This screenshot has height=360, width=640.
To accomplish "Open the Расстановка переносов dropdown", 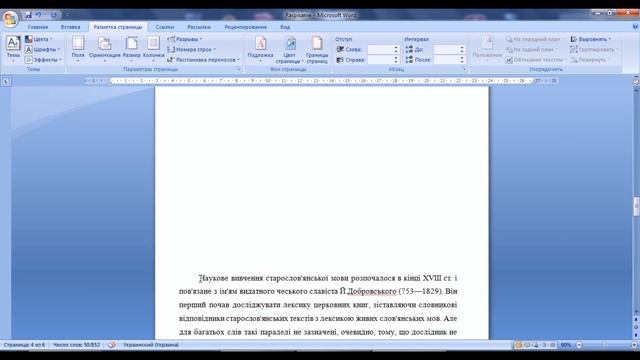I will pos(204,60).
